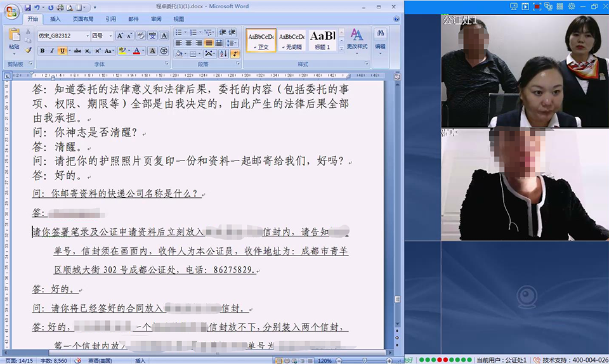Click the zoom slider handle
The width and height of the screenshot is (609, 364).
point(364,361)
